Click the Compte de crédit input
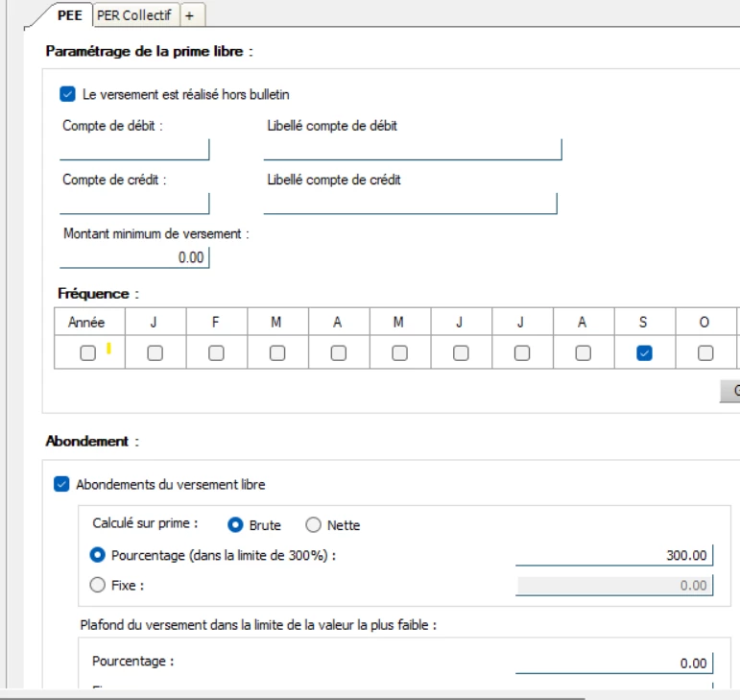 134,204
